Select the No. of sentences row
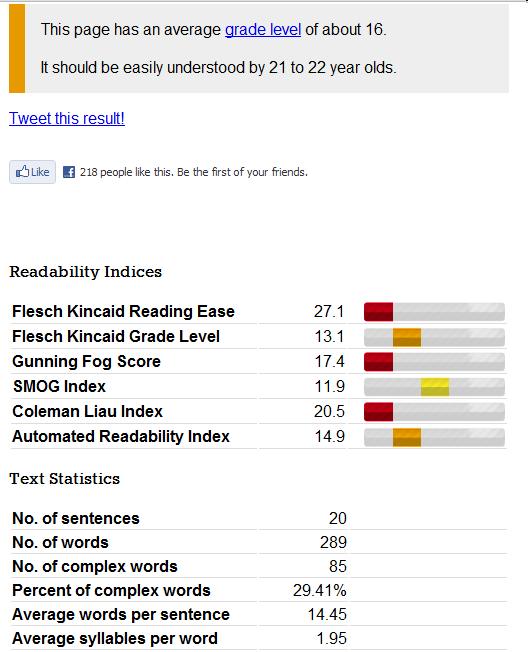This screenshot has height=652, width=528. click(258, 518)
